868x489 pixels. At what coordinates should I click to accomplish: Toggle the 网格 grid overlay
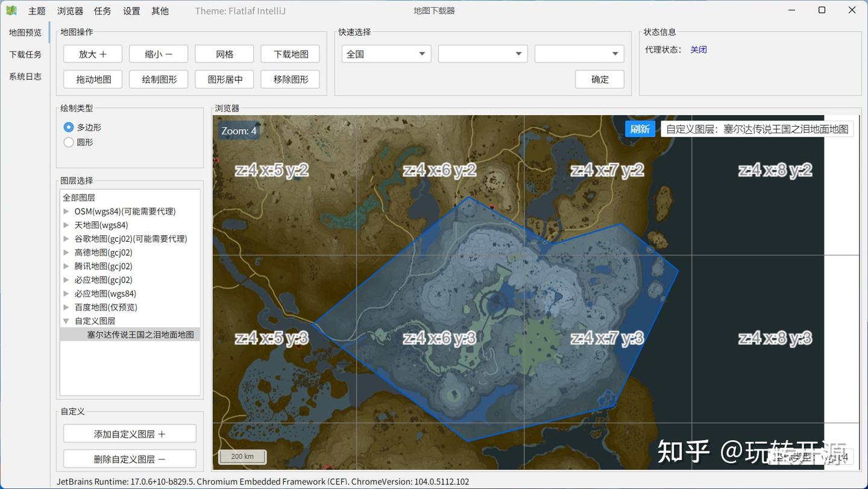tap(224, 54)
